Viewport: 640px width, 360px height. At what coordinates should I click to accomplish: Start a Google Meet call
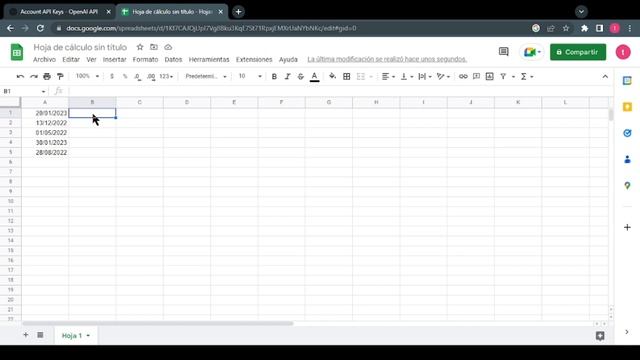tap(532, 52)
